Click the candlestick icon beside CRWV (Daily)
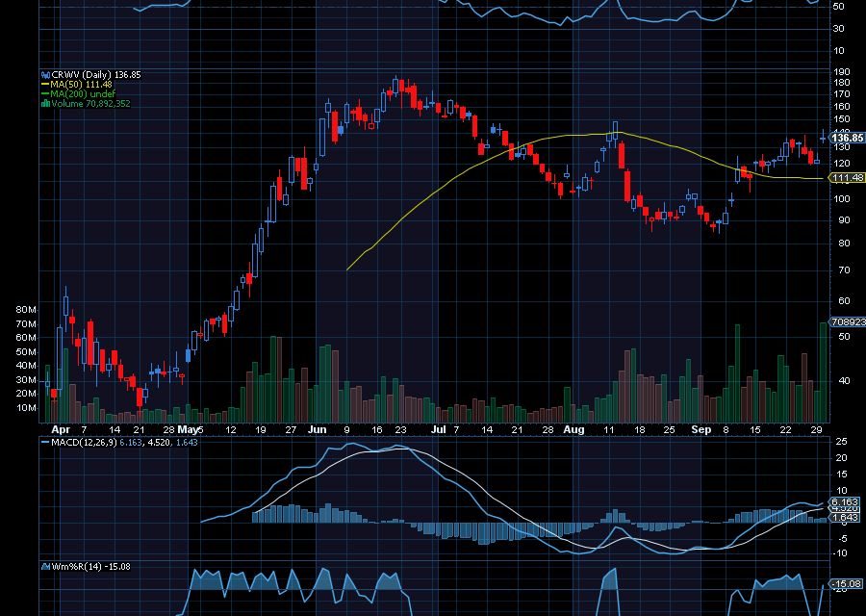Viewport: 866px width, 616px height. click(x=44, y=74)
